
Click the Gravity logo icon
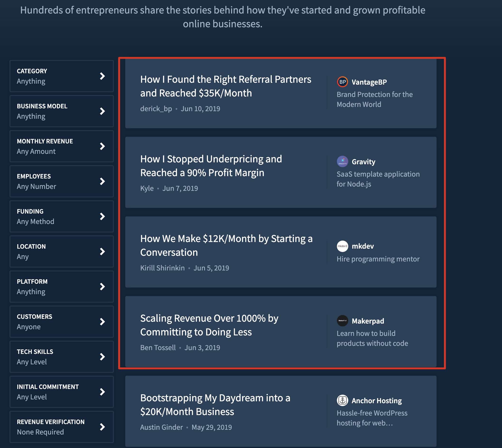point(342,161)
